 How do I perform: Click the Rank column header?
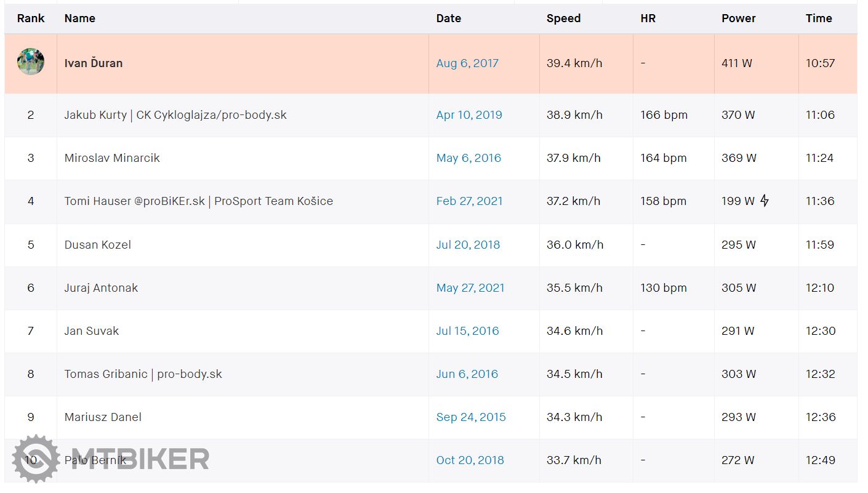31,18
